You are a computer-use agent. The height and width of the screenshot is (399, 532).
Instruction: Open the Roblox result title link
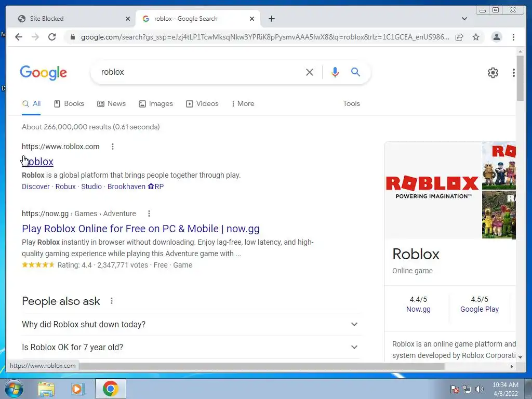point(37,162)
